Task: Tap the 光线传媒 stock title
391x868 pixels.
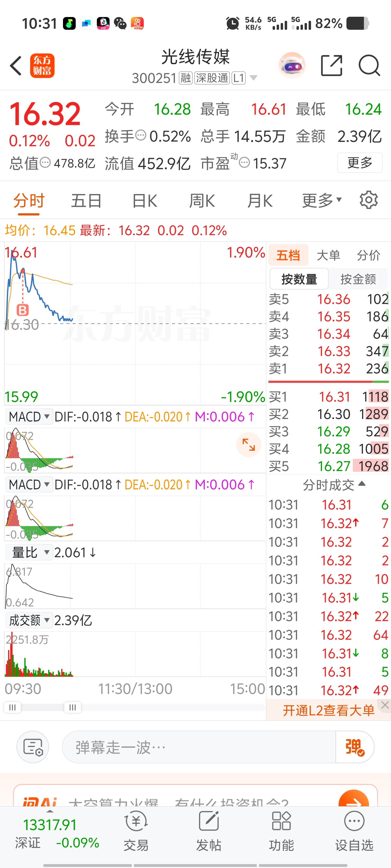Action: [x=195, y=57]
